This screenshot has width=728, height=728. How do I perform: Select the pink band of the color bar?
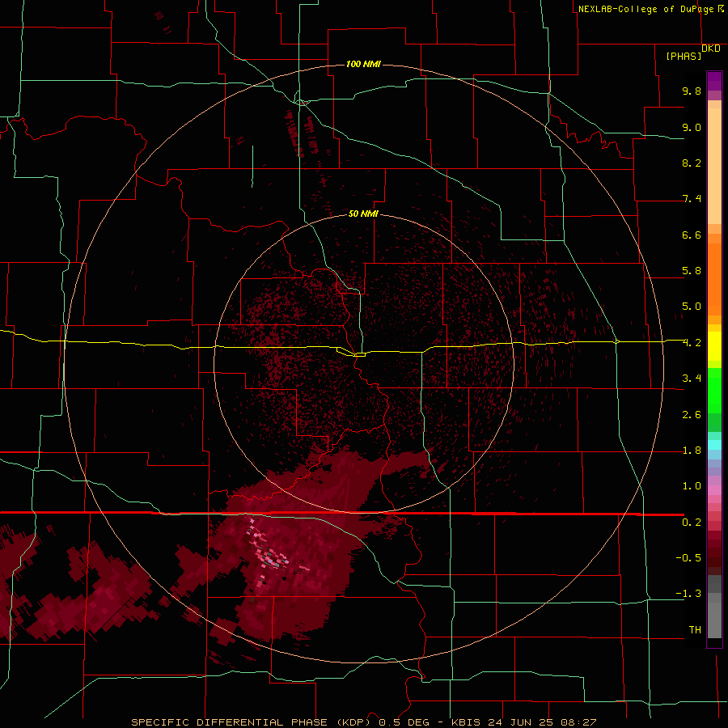click(714, 490)
